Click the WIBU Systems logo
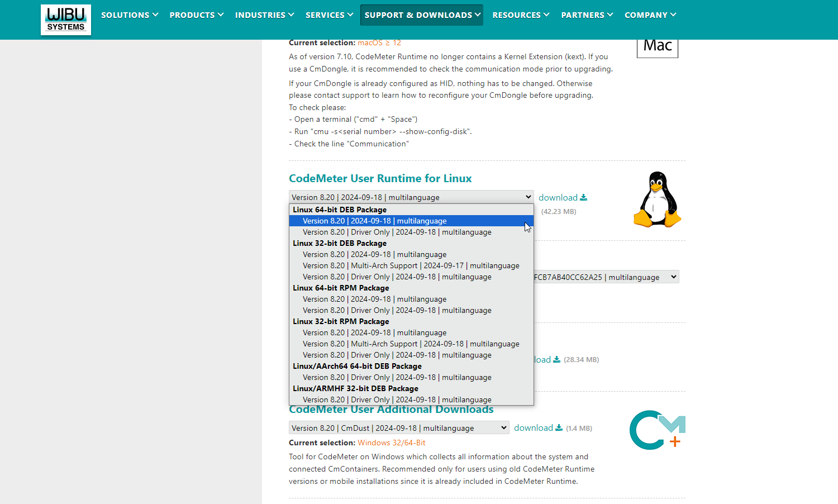This screenshot has width=838, height=504. coord(66,20)
